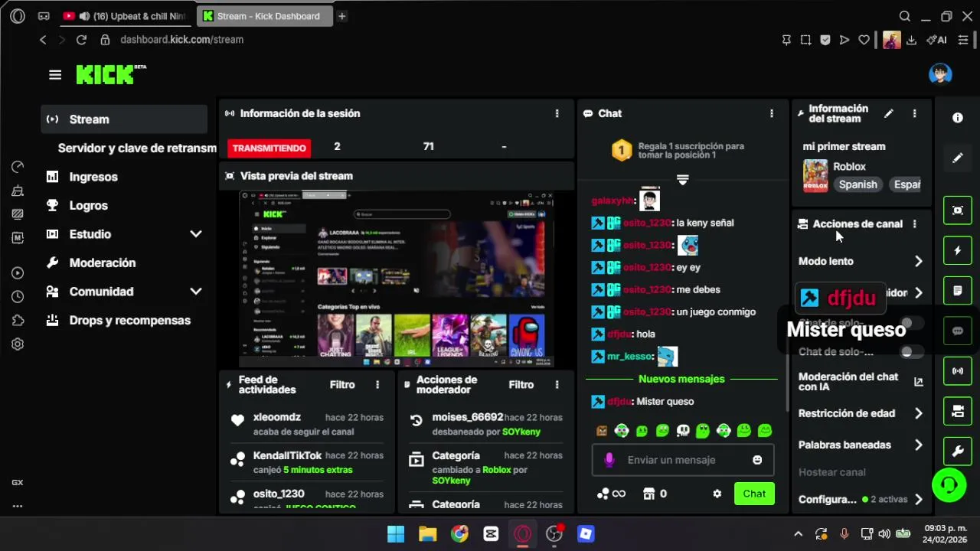
Task: Open Opera GX Corner sidebar icon
Action: (18, 483)
